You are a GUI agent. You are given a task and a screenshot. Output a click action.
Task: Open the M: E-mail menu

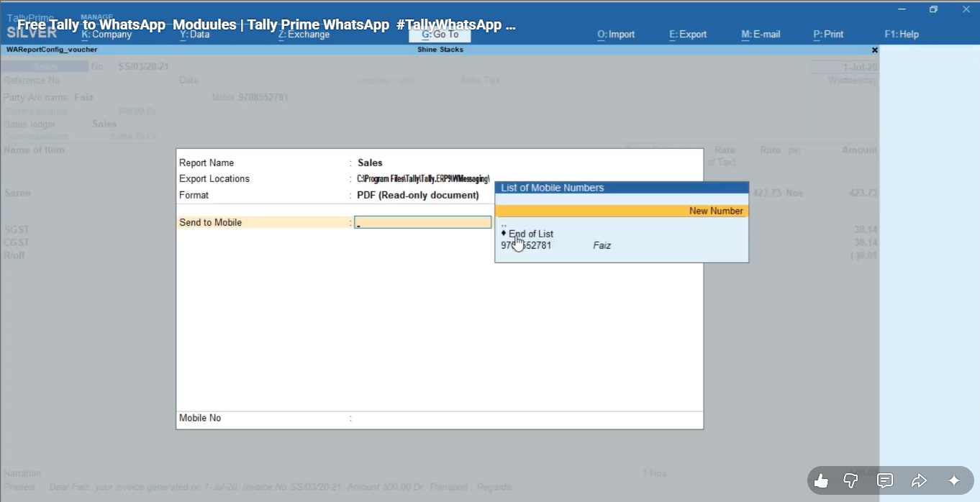click(x=761, y=35)
